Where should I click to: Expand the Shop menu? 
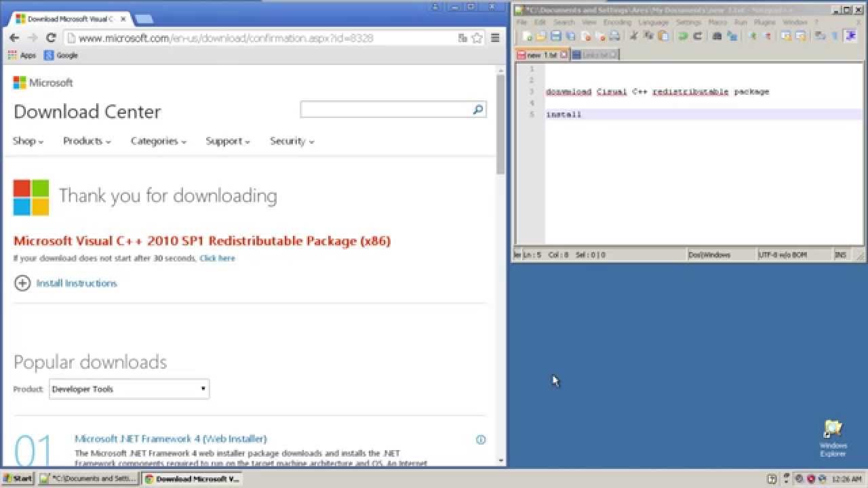point(28,141)
